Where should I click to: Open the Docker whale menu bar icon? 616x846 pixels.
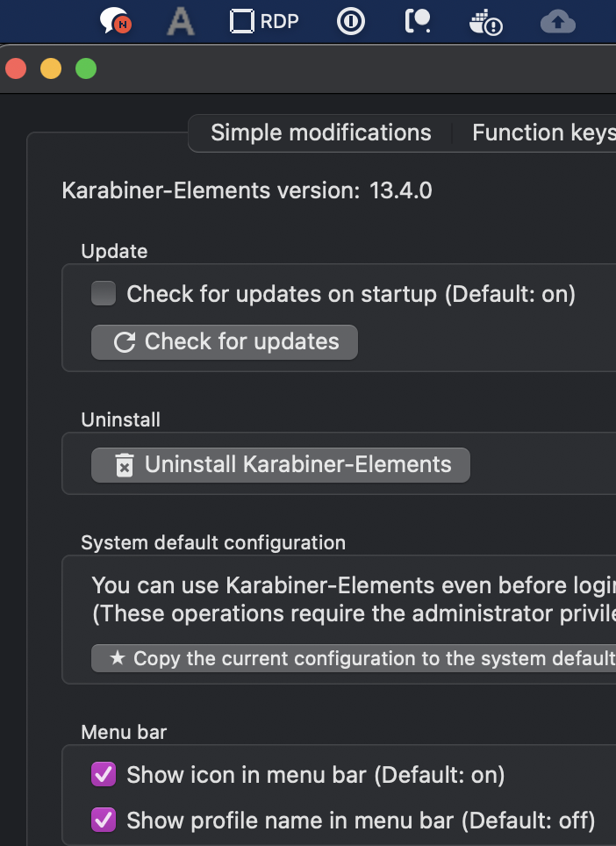[x=485, y=22]
